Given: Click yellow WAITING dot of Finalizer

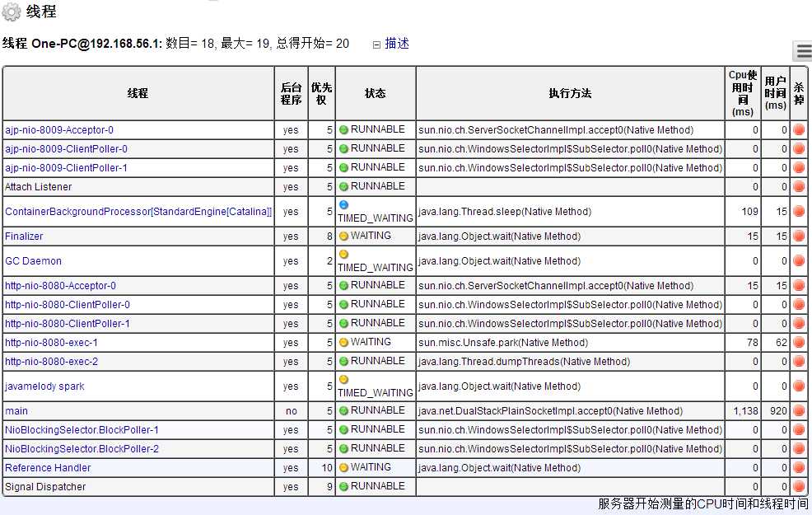Looking at the screenshot, I should pyautogui.click(x=343, y=236).
